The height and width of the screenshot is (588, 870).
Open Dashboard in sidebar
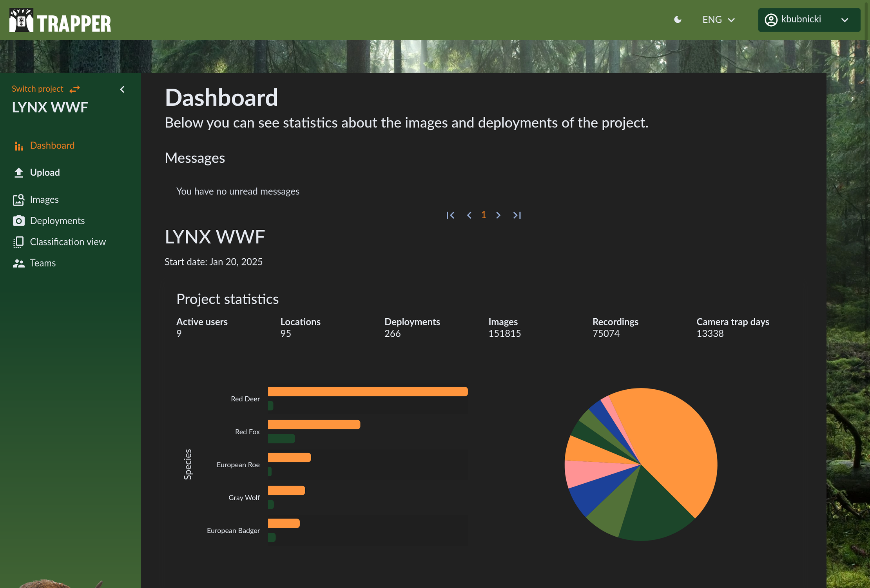click(x=52, y=145)
